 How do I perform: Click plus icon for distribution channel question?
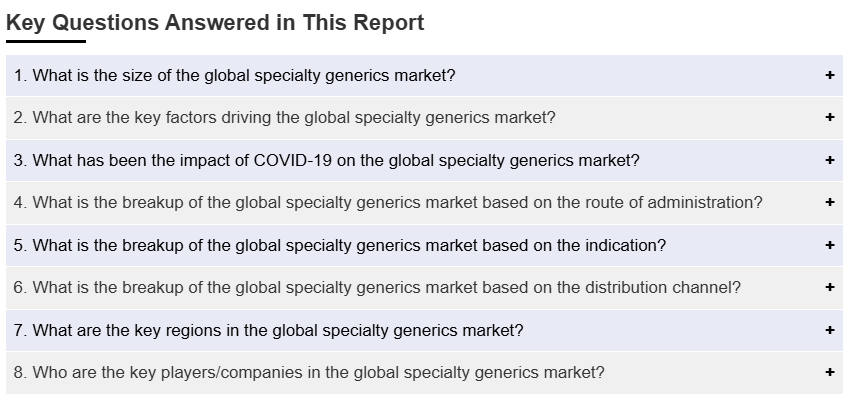pos(830,288)
